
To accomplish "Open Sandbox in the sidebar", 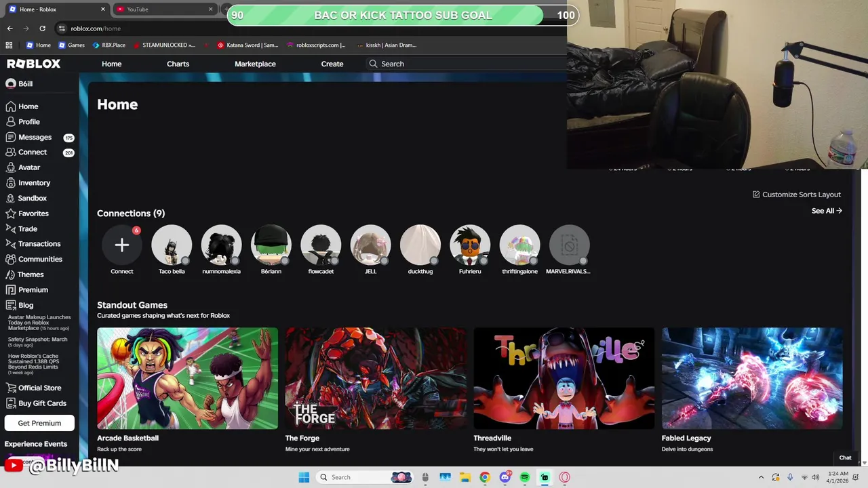I will [26, 199].
